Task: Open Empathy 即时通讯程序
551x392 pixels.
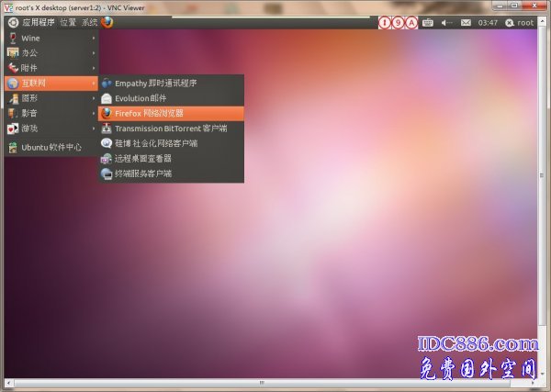Action: click(x=170, y=83)
